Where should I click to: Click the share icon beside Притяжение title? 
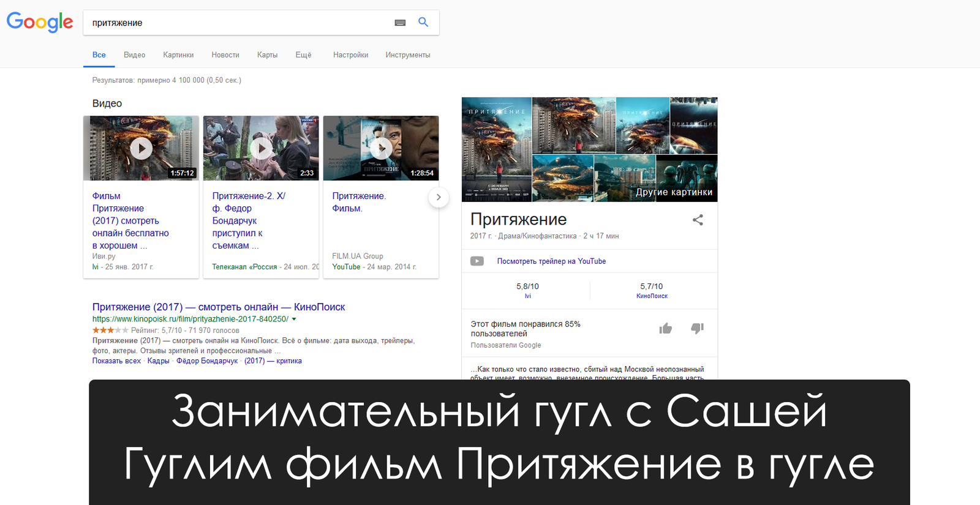tap(698, 220)
